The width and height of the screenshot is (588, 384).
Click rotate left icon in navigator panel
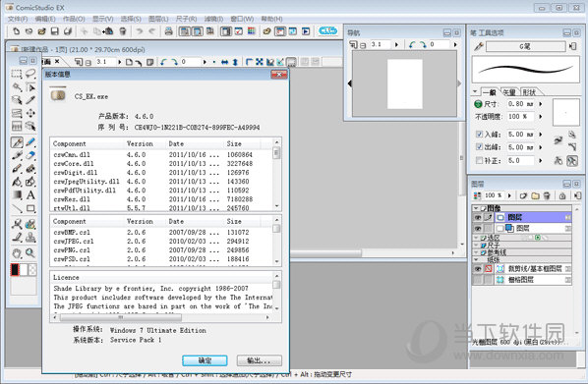coord(412,44)
